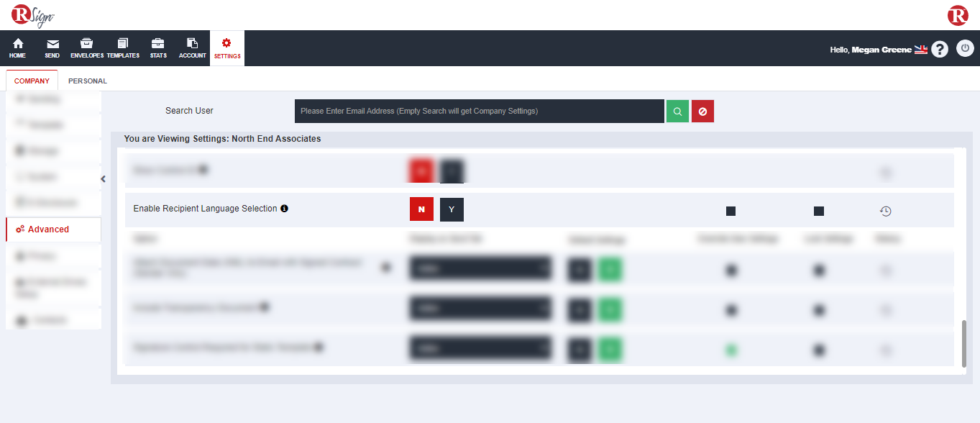Click the power logout icon
The width and height of the screenshot is (980, 423).
[965, 49]
